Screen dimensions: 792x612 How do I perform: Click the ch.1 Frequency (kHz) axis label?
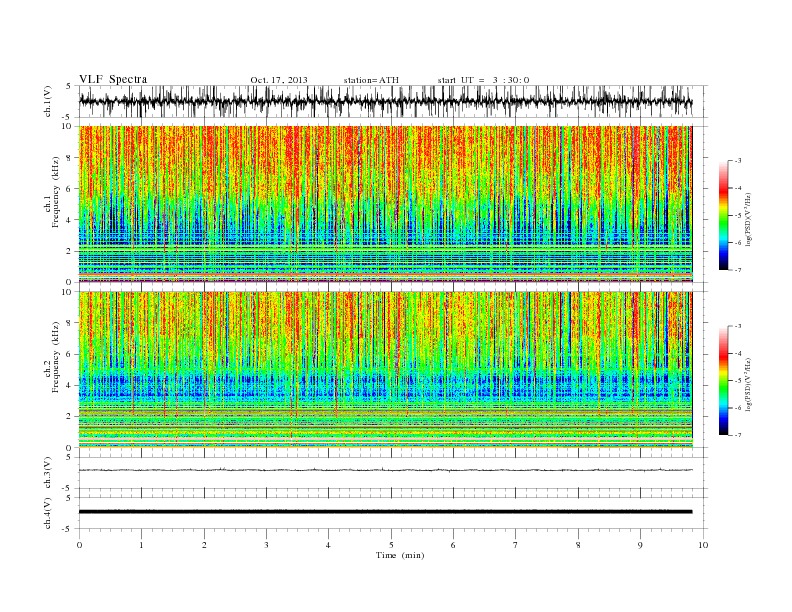[52, 192]
